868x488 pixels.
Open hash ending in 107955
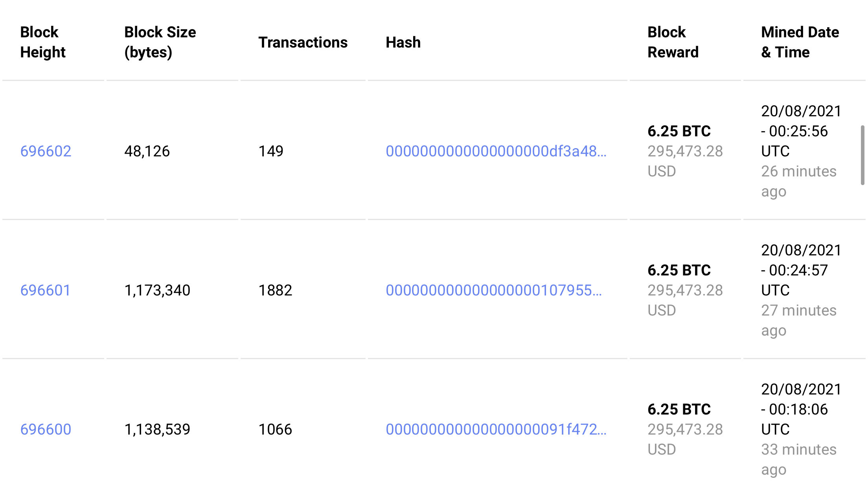click(x=494, y=290)
